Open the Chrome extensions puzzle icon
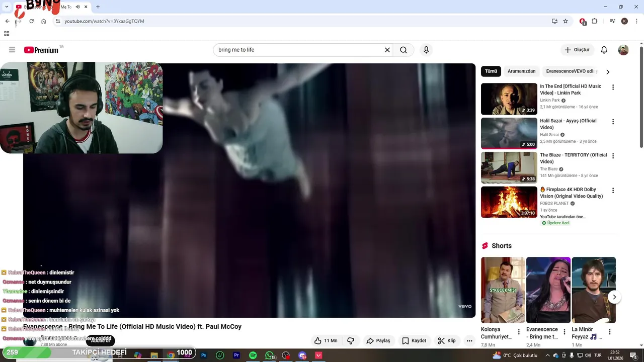 [x=594, y=21]
